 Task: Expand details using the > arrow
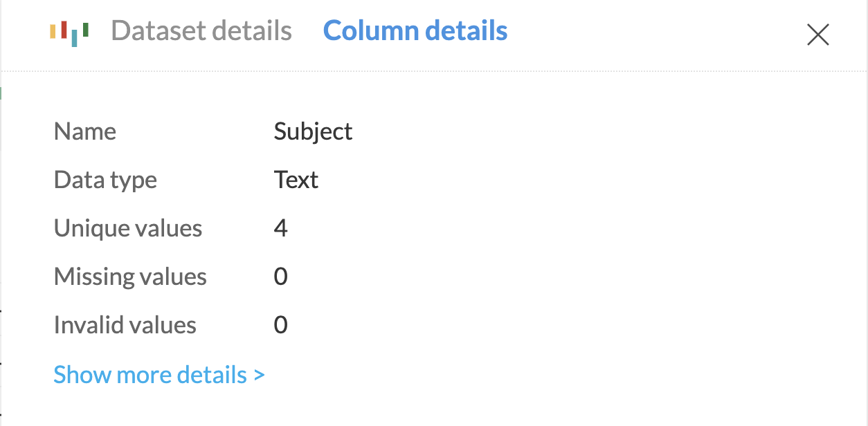[259, 375]
